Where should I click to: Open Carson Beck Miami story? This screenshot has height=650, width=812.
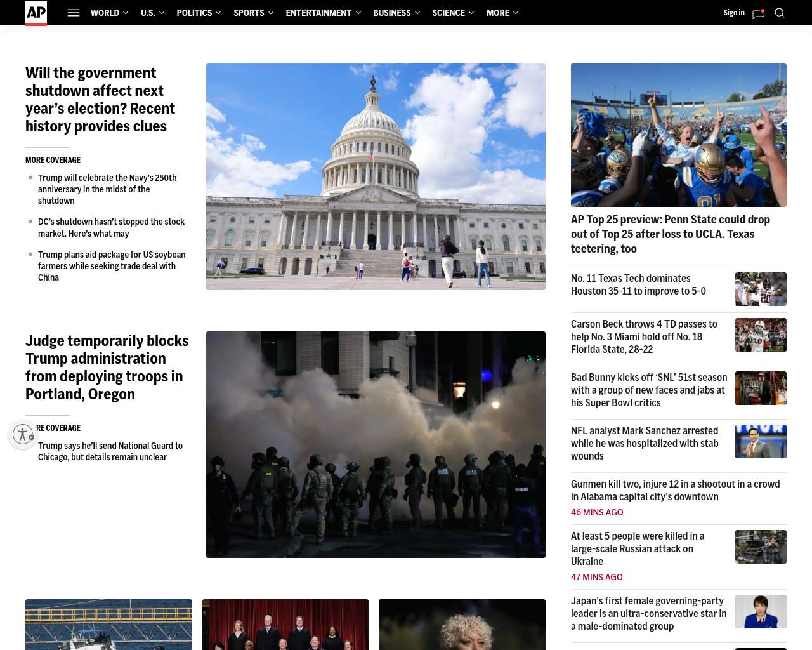pyautogui.click(x=644, y=336)
